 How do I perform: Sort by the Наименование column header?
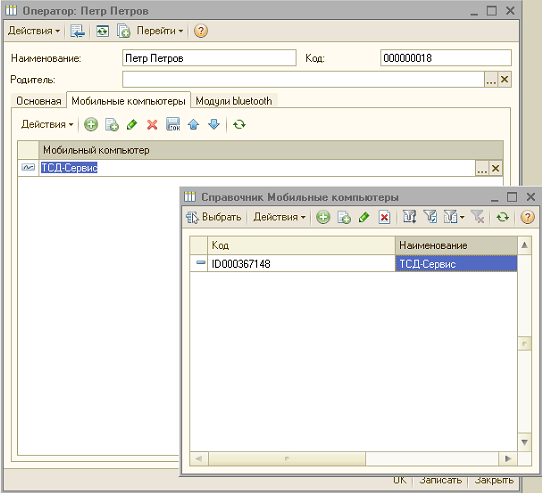(x=456, y=245)
